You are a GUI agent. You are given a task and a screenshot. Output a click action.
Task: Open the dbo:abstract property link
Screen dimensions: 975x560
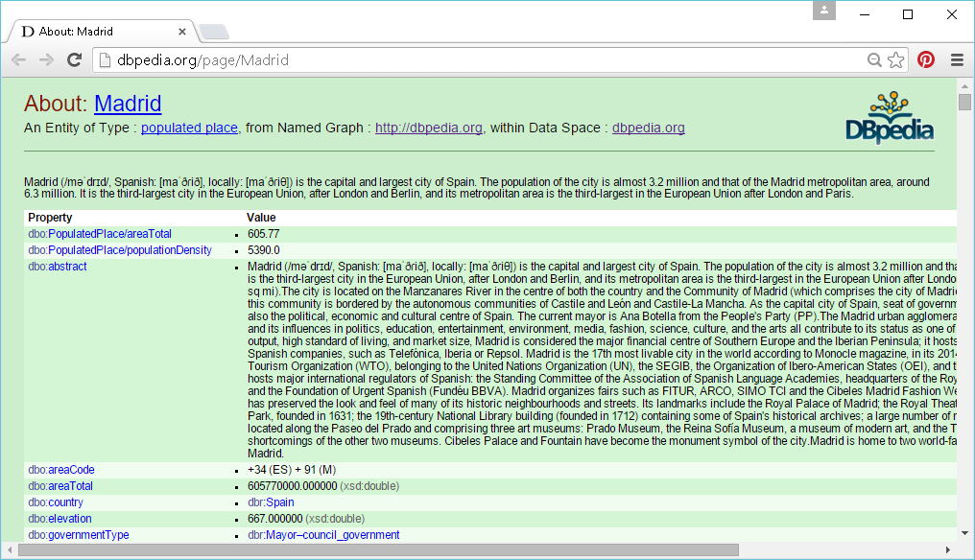pos(58,266)
